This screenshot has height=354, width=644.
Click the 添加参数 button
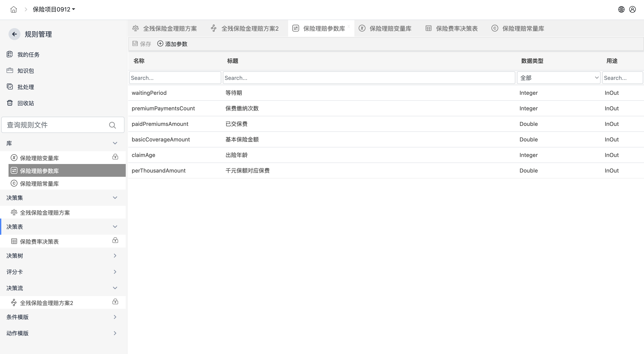click(172, 44)
